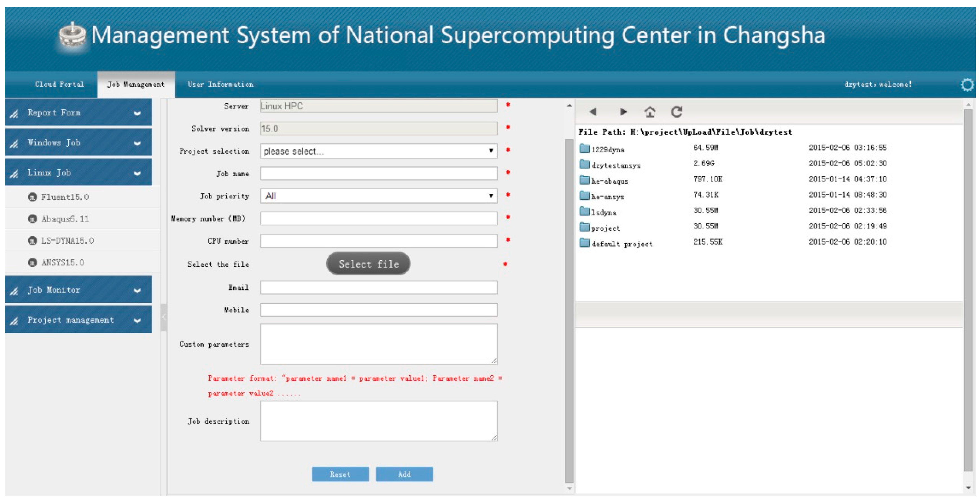Open the he-abaqus folder

tap(609, 181)
